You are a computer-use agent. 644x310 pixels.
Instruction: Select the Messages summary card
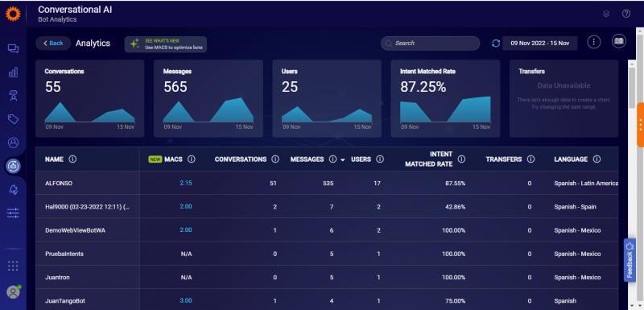coord(208,98)
